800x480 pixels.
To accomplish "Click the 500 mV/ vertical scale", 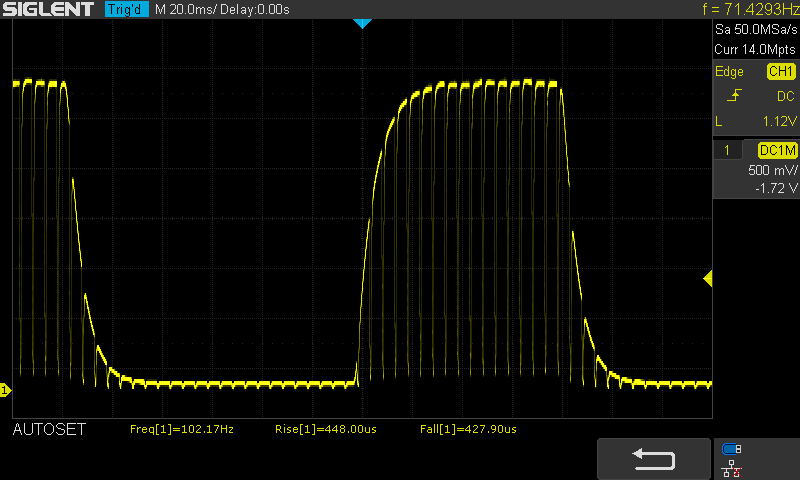I will [772, 170].
